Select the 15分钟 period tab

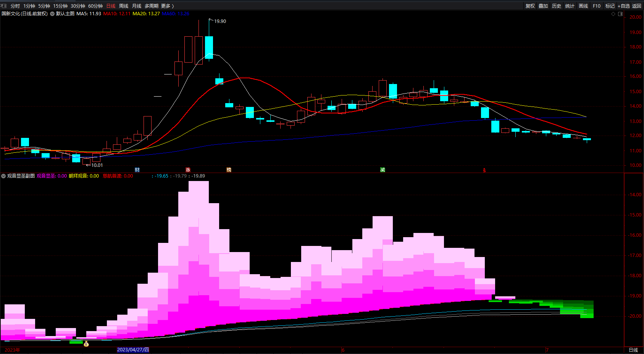coord(60,6)
